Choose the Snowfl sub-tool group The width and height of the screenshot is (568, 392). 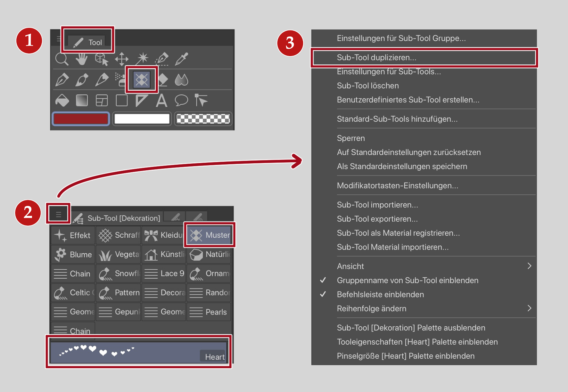pyautogui.click(x=119, y=274)
